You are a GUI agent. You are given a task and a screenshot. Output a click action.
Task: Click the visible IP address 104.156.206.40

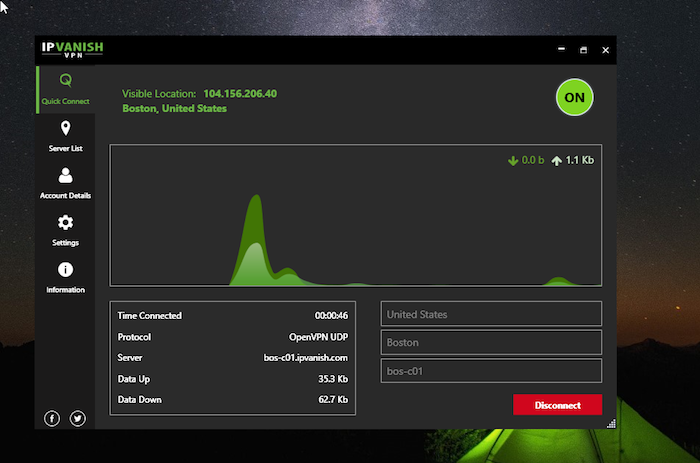point(240,94)
